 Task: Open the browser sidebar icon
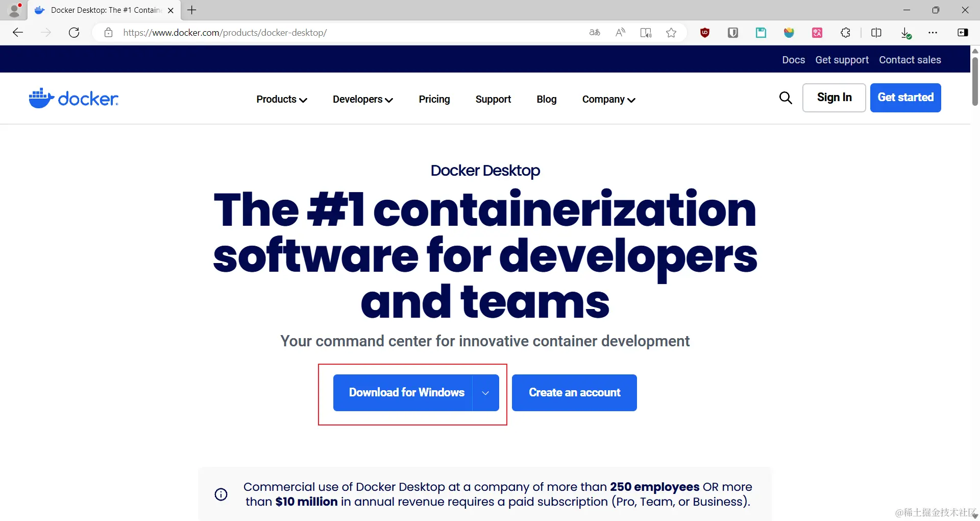(x=963, y=33)
